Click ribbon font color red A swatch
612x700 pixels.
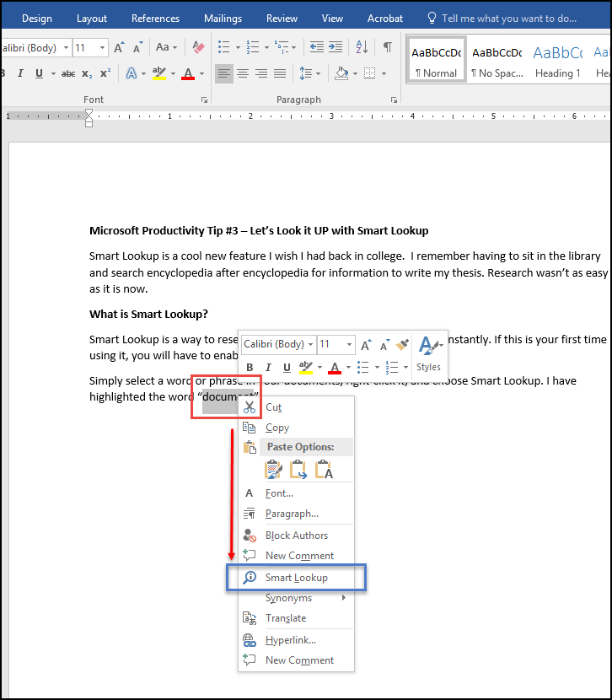pyautogui.click(x=188, y=73)
